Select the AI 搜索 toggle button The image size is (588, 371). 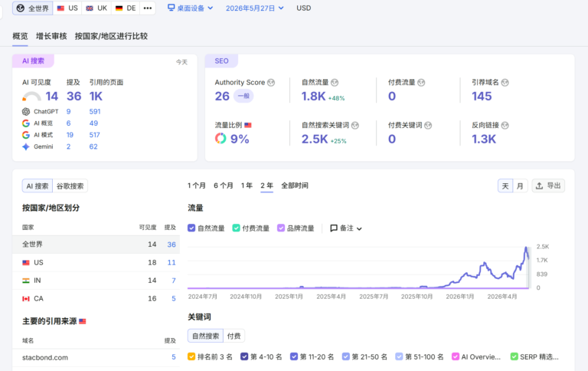click(x=38, y=185)
